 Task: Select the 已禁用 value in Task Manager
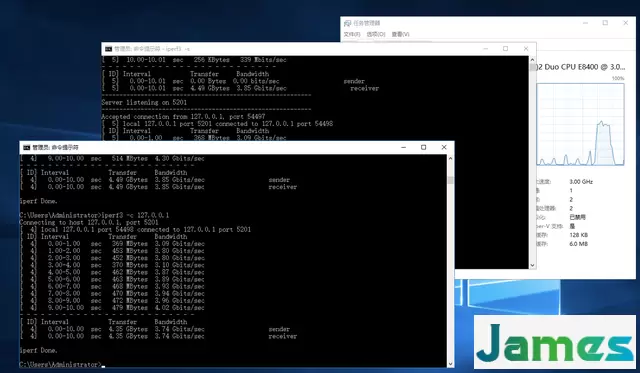578,217
